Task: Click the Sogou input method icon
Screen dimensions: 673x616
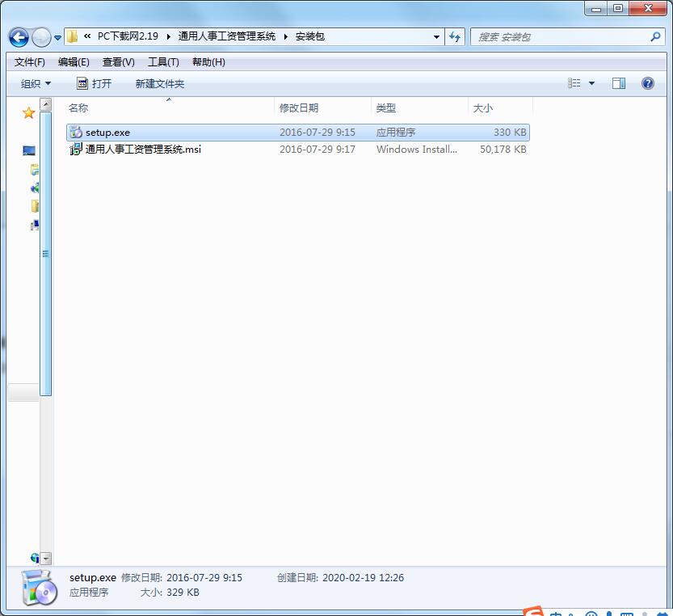Action: tap(533, 611)
